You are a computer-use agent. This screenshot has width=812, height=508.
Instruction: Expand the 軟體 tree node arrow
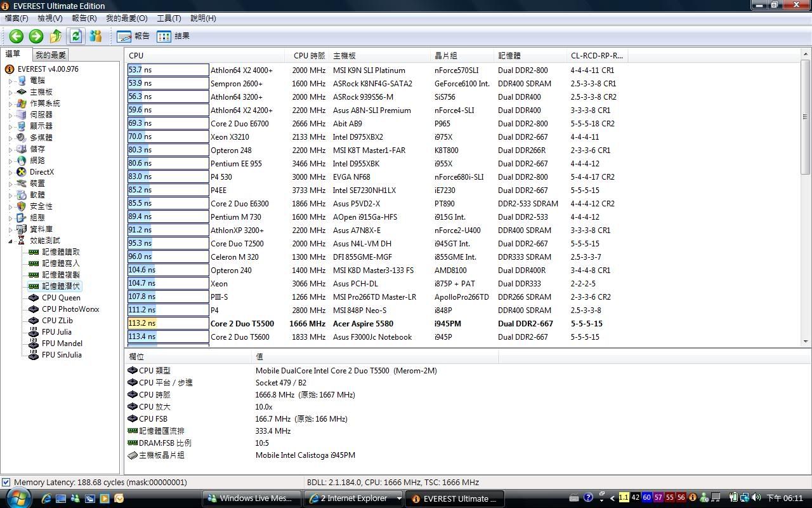pyautogui.click(x=11, y=196)
